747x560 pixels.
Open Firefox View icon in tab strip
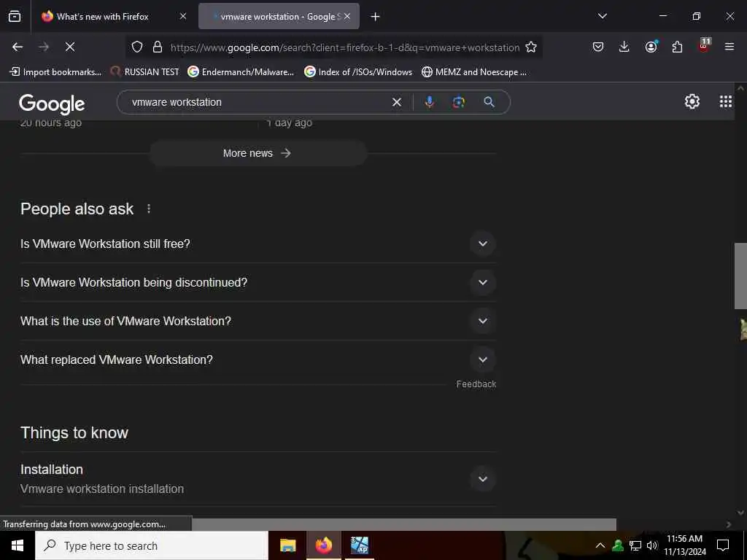15,17
